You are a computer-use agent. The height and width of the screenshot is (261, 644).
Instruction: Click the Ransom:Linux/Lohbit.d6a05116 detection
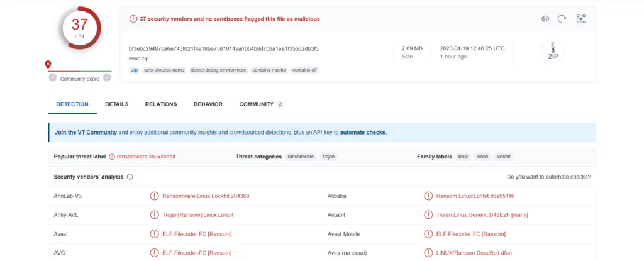point(475,196)
